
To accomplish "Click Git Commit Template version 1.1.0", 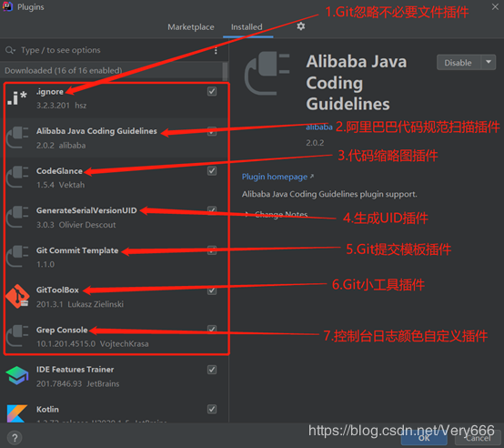I will click(45, 264).
